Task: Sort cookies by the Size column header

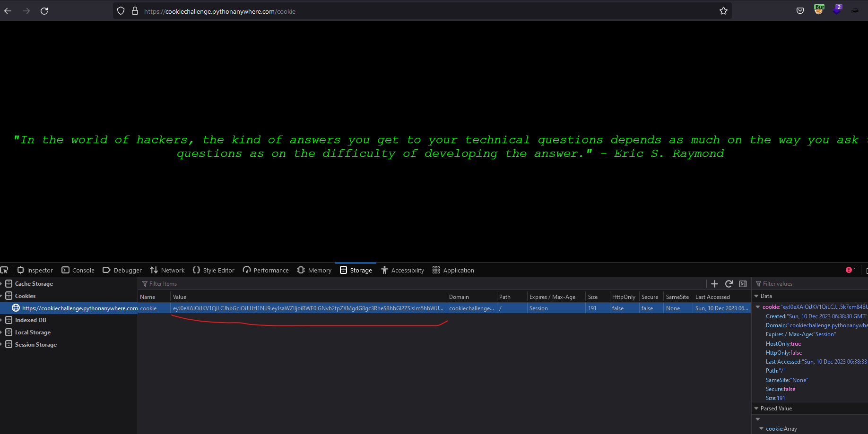Action: pos(593,297)
